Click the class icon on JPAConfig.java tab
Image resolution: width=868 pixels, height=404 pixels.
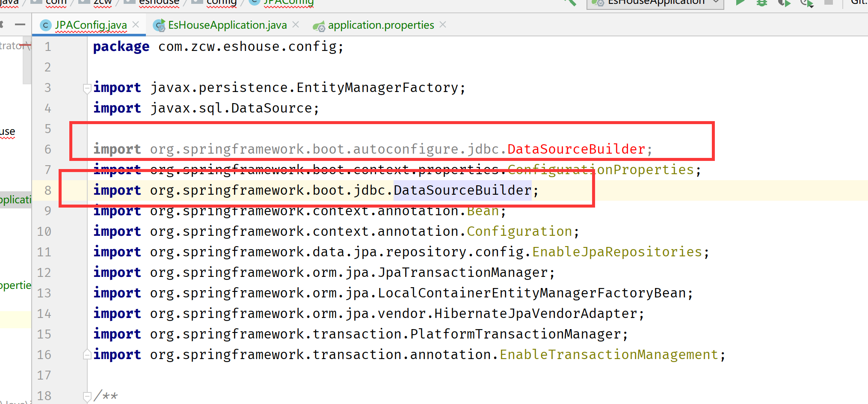click(45, 25)
